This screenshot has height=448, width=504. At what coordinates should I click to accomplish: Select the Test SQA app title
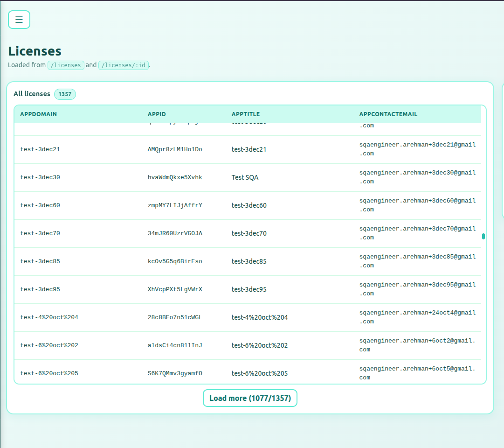pos(245,178)
